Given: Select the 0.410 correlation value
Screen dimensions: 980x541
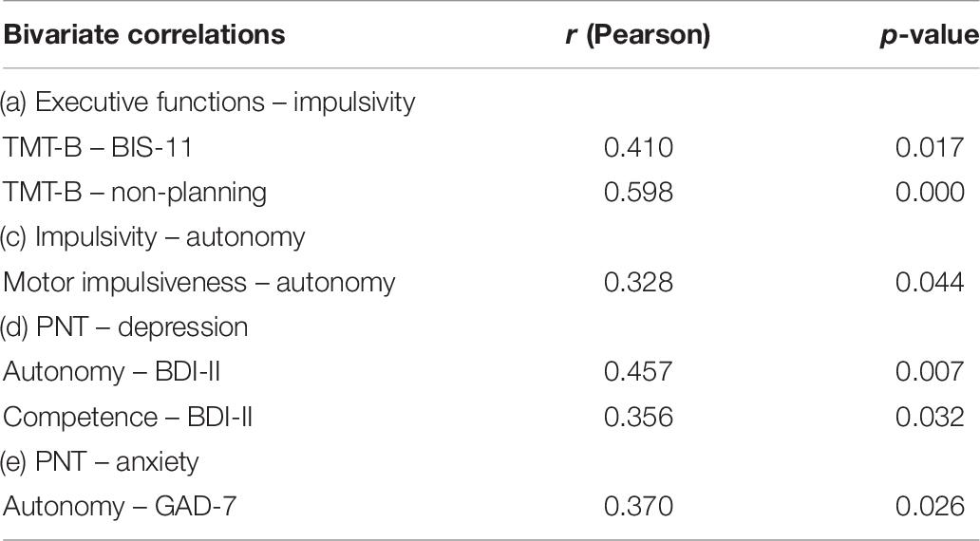Looking at the screenshot, I should (638, 147).
